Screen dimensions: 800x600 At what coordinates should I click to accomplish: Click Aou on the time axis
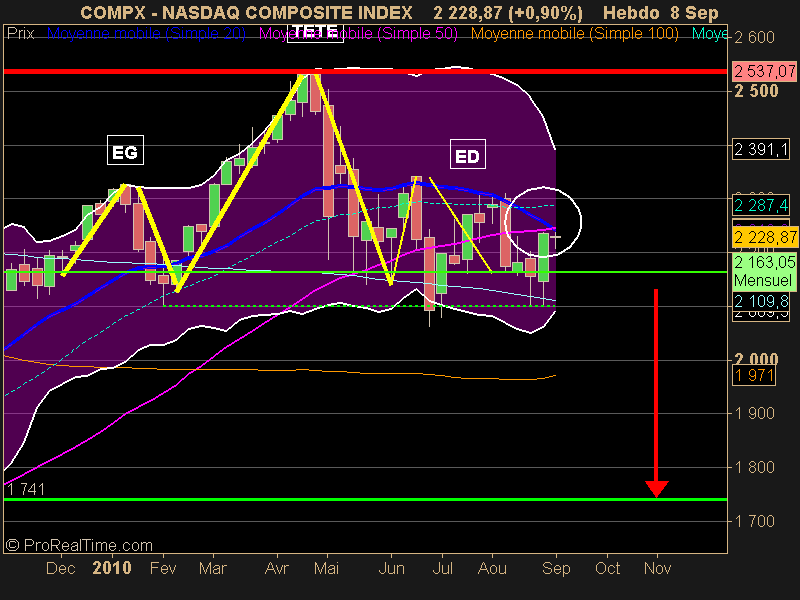click(492, 568)
